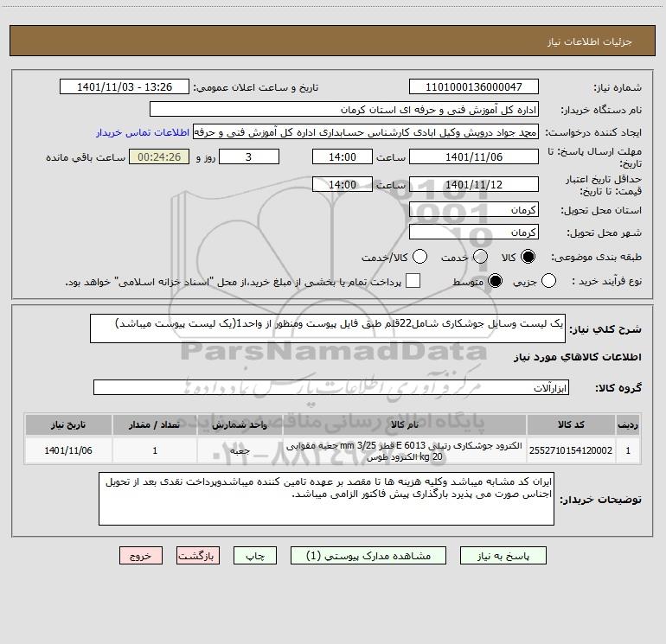Click the price validity time 14:00 field
Screen dimensions: 666x644
tap(343, 184)
